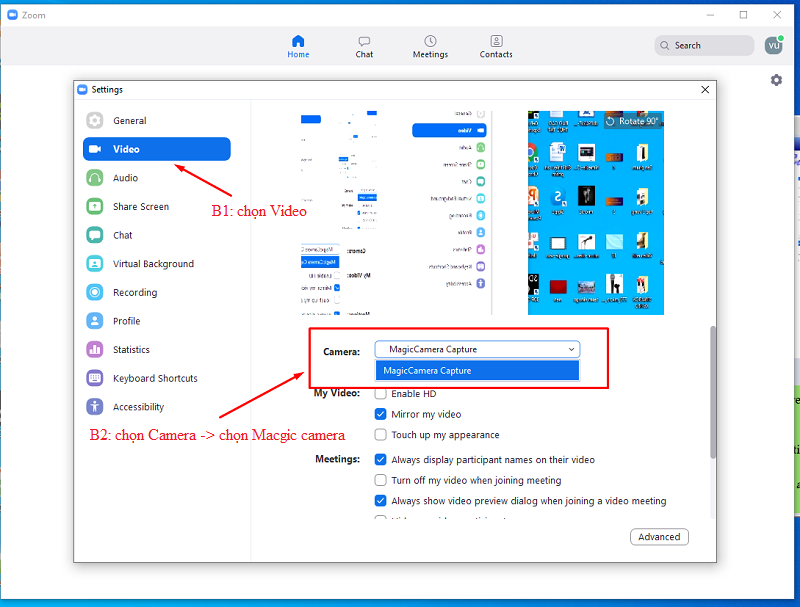The width and height of the screenshot is (800, 607).
Task: Enable Touch up my appearance
Action: point(380,435)
